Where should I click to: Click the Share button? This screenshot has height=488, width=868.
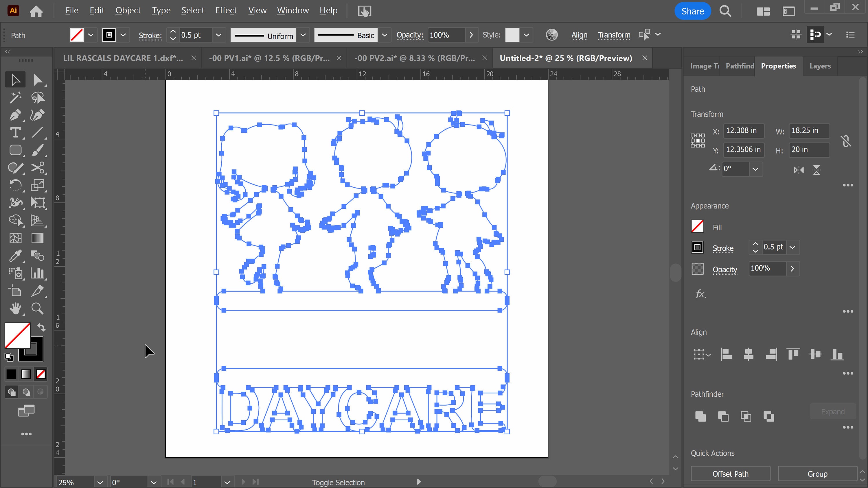(693, 11)
